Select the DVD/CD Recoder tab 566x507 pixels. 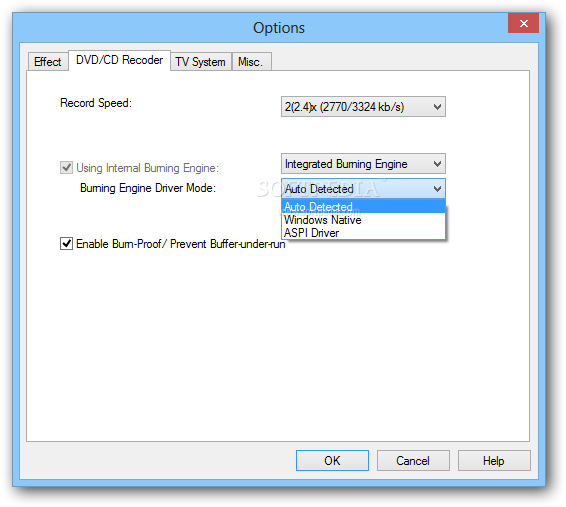click(119, 60)
